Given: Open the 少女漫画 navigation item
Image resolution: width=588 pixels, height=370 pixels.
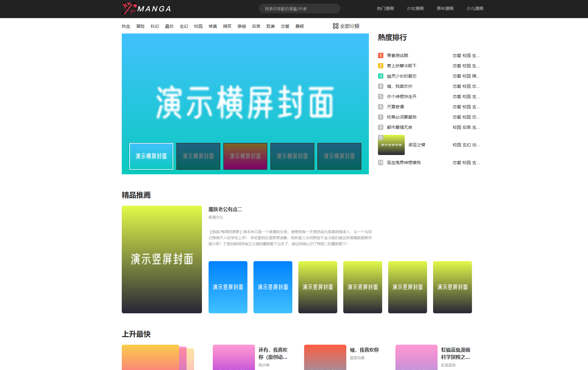Looking at the screenshot, I should click(x=415, y=8).
